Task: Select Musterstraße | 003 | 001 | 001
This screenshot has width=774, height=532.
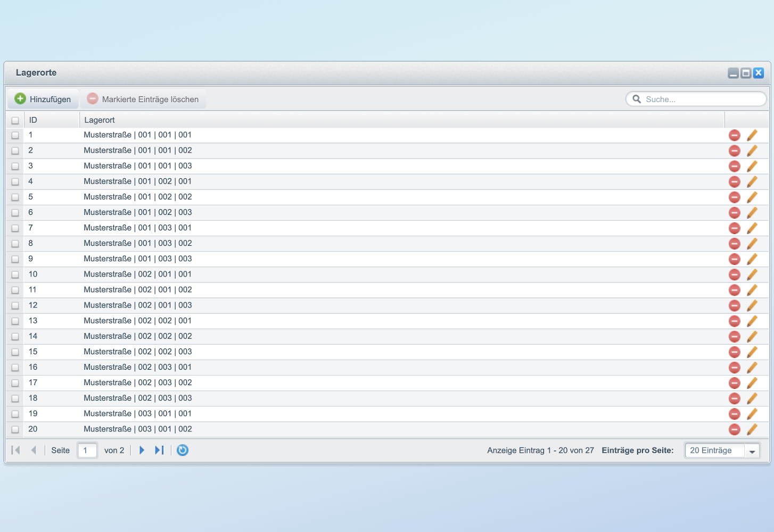Action: click(x=138, y=413)
